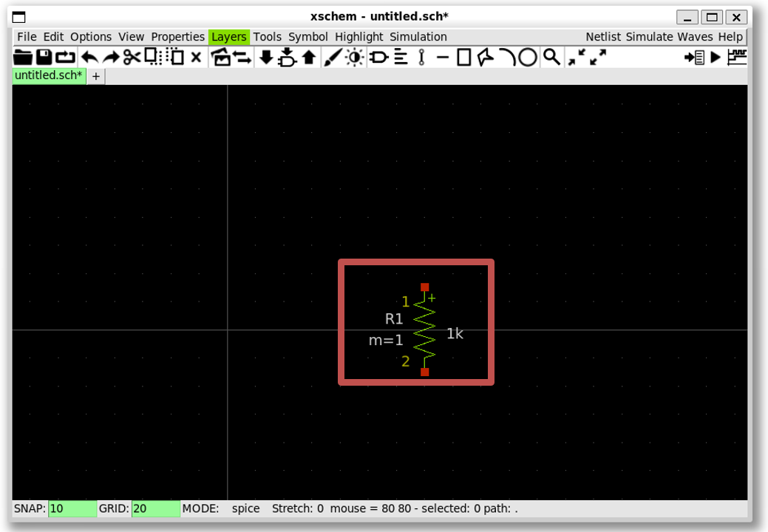
Task: Open the Simulation menu
Action: click(418, 37)
